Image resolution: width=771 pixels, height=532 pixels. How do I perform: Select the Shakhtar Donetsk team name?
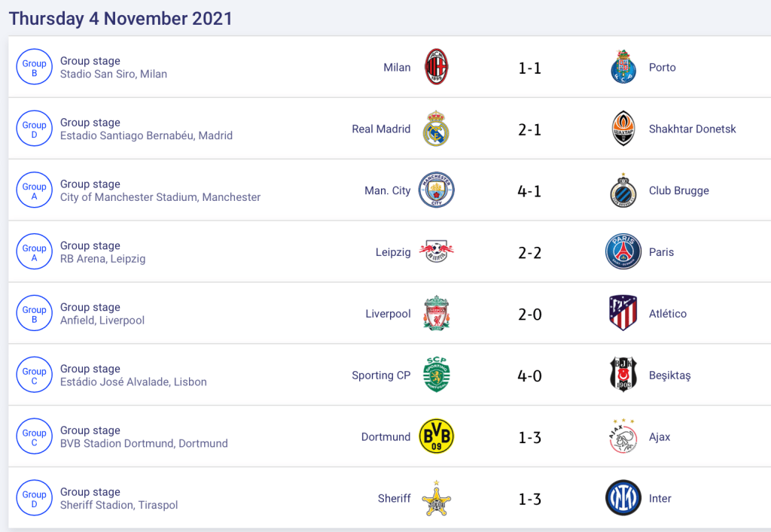[x=693, y=129]
